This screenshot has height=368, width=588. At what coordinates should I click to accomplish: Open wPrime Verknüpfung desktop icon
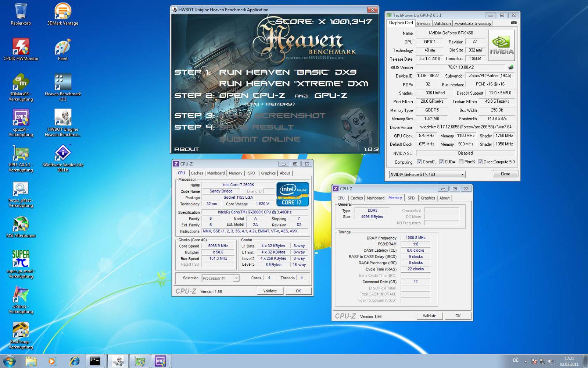pyautogui.click(x=21, y=300)
